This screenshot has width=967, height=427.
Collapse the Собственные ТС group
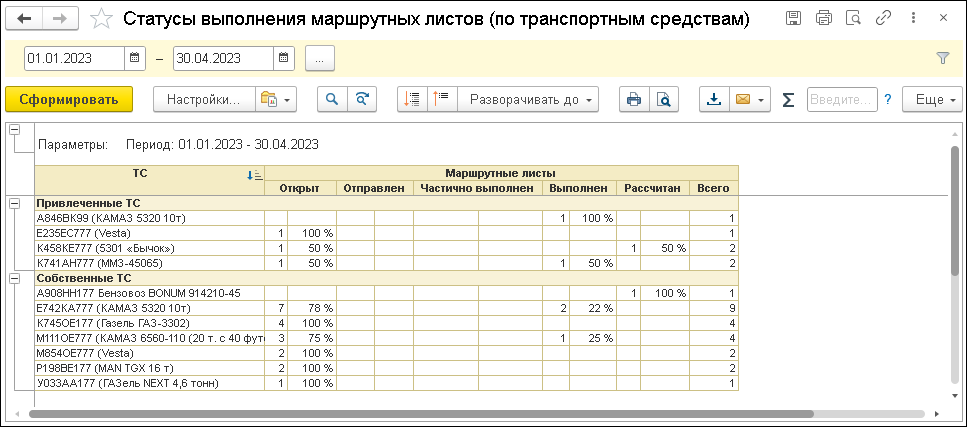(x=14, y=278)
